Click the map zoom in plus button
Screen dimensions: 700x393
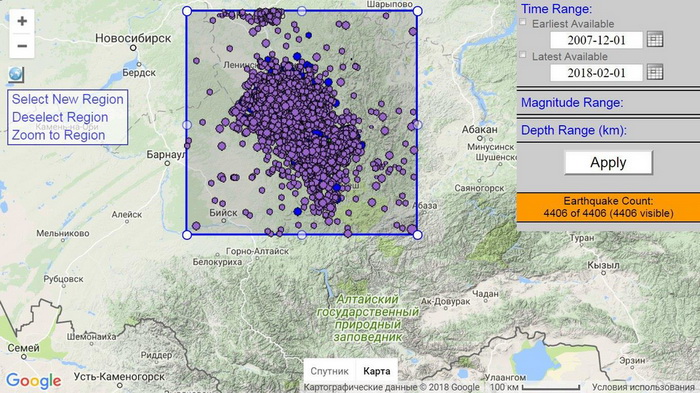pos(22,21)
